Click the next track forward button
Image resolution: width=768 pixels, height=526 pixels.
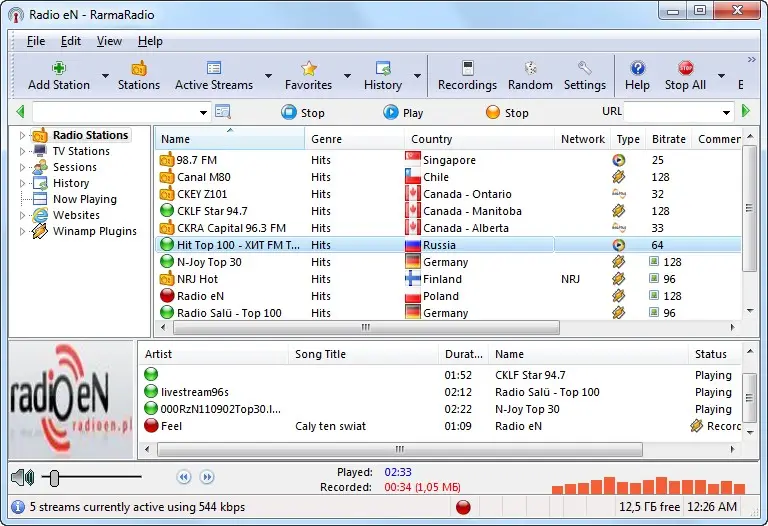point(207,477)
